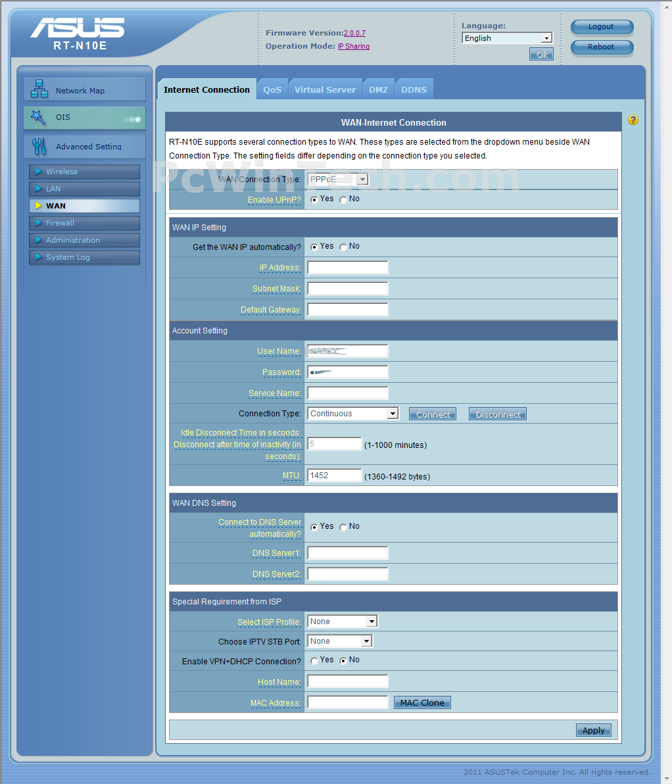Click the arrow icon beside Wireless
The height and width of the screenshot is (784, 672).
pyautogui.click(x=38, y=172)
